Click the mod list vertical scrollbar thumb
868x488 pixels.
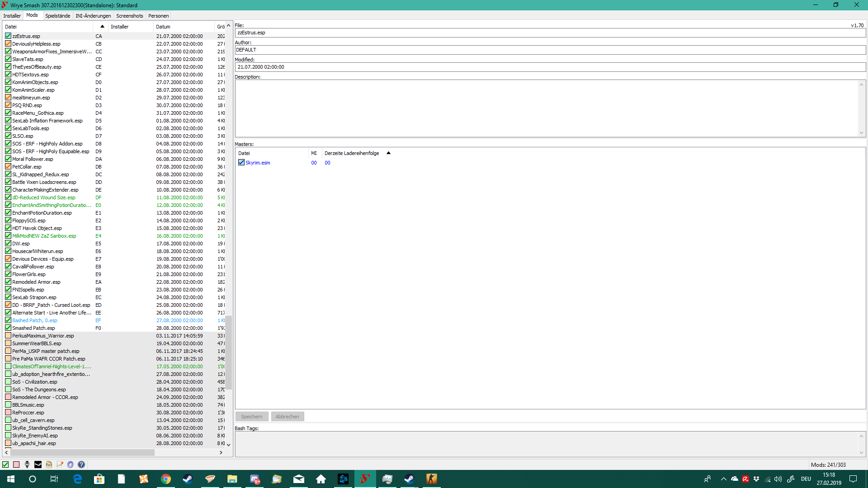pos(229,352)
